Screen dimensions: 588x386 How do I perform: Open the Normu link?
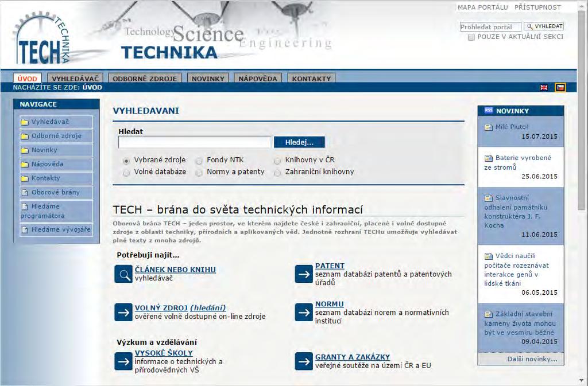[329, 304]
